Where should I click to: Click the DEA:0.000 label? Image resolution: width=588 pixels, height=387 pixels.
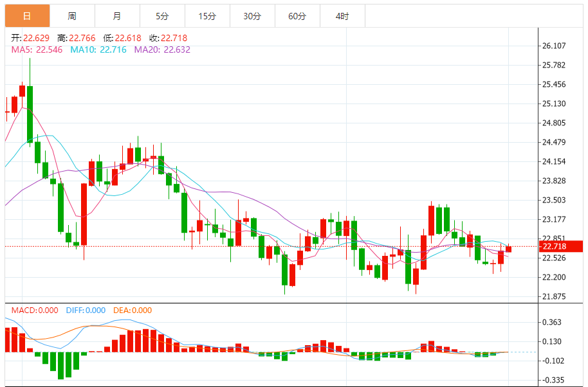coord(133,310)
